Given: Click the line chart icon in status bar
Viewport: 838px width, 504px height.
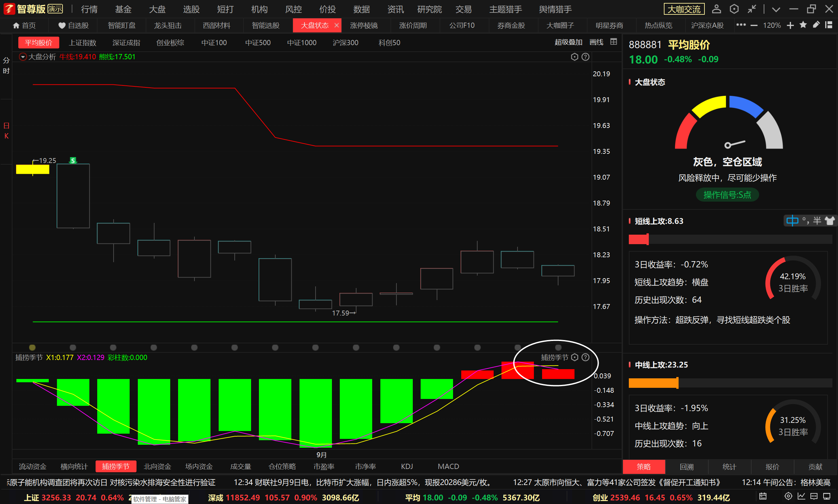Looking at the screenshot, I should tap(801, 496).
